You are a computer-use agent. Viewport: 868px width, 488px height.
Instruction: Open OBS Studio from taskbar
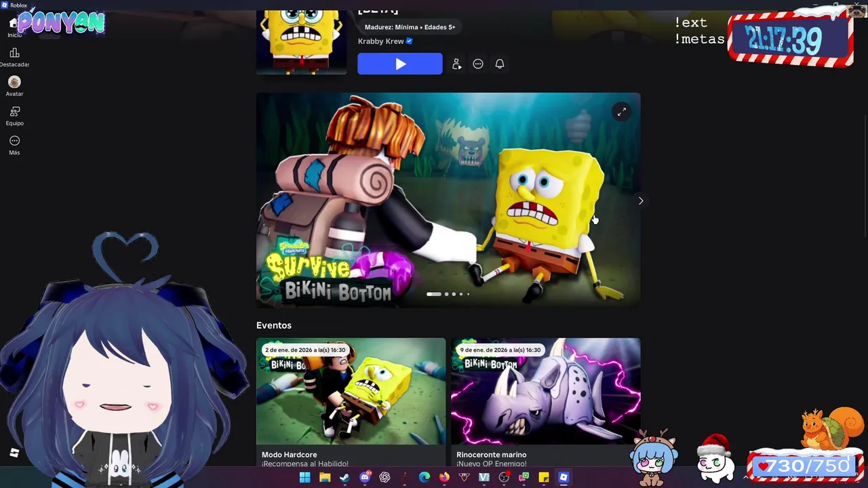504,478
